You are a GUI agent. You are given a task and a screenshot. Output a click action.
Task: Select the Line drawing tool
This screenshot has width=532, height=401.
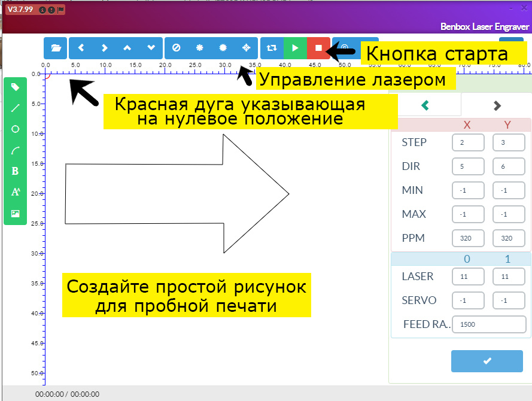click(x=16, y=108)
